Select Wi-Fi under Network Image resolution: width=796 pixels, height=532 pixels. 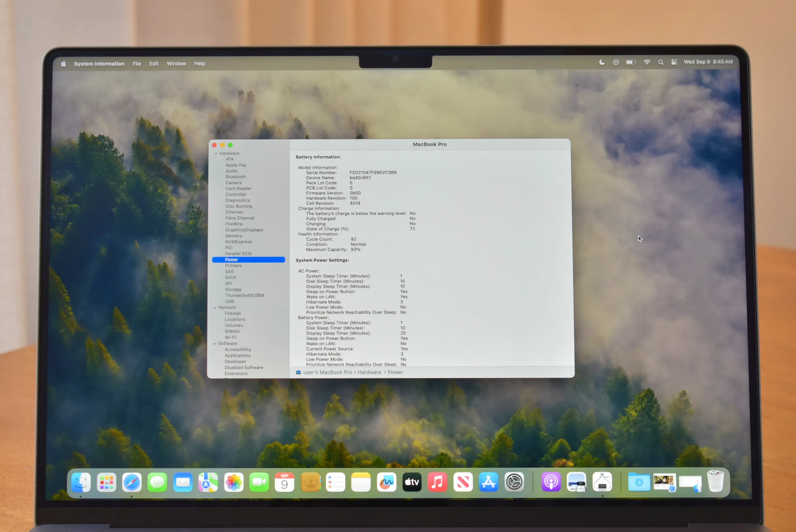click(x=230, y=337)
